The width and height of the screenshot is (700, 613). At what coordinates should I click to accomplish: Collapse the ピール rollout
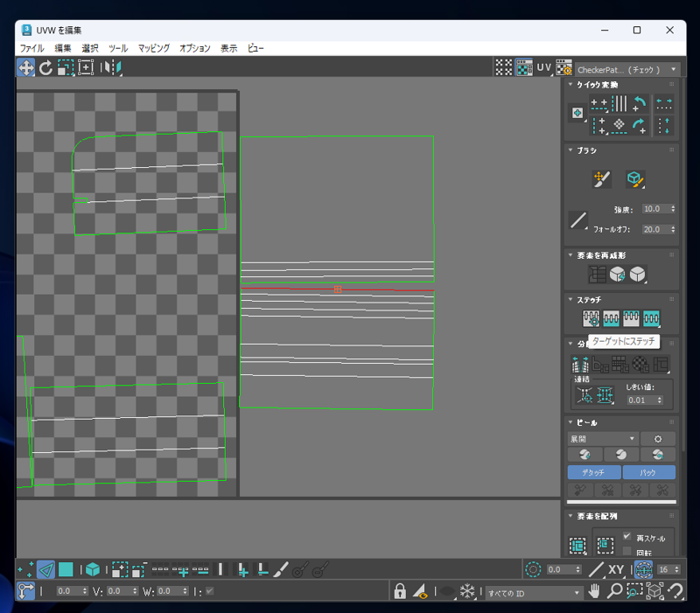point(570,422)
